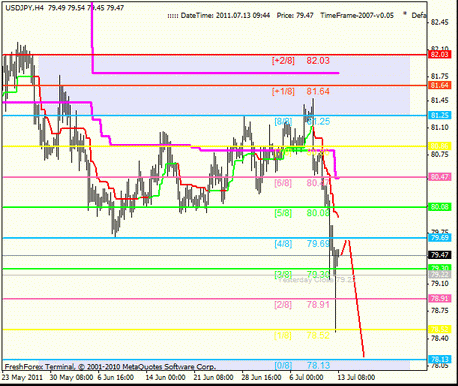Click the Price: 79.47 header label
458x386 pixels.
click(x=295, y=15)
